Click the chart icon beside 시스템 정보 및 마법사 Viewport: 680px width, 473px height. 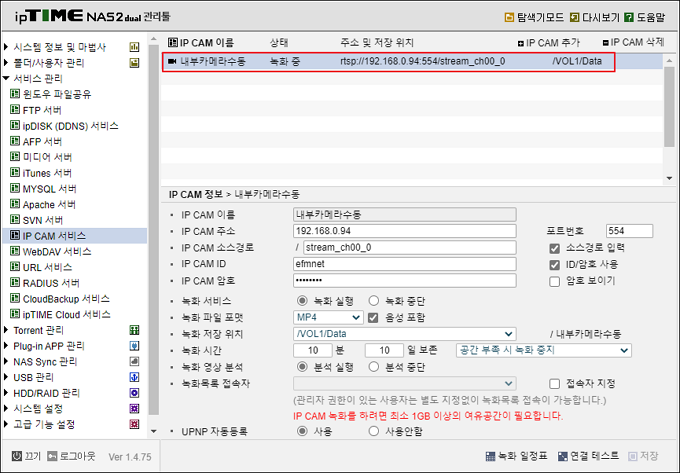click(134, 47)
